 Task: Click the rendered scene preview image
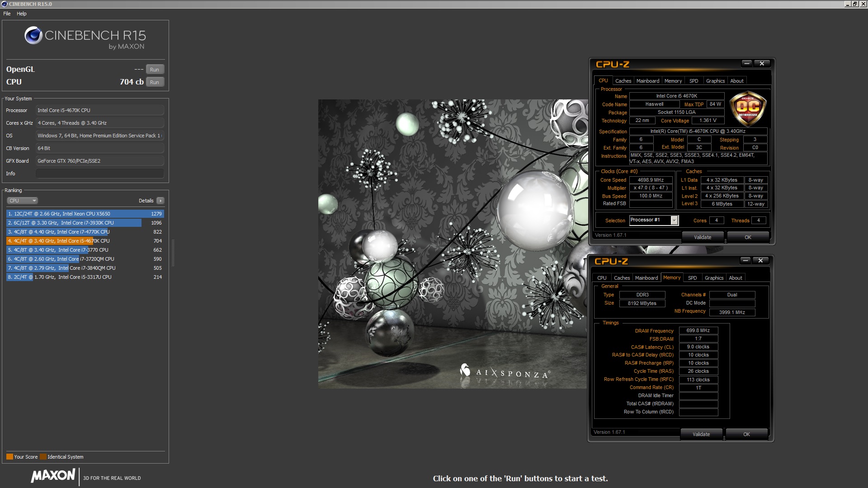coord(453,244)
